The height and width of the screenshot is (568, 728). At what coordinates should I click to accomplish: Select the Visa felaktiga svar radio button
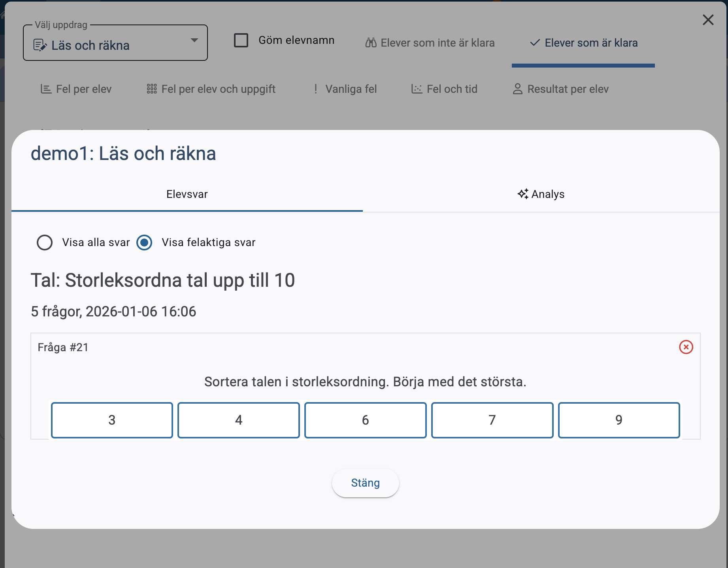(144, 243)
